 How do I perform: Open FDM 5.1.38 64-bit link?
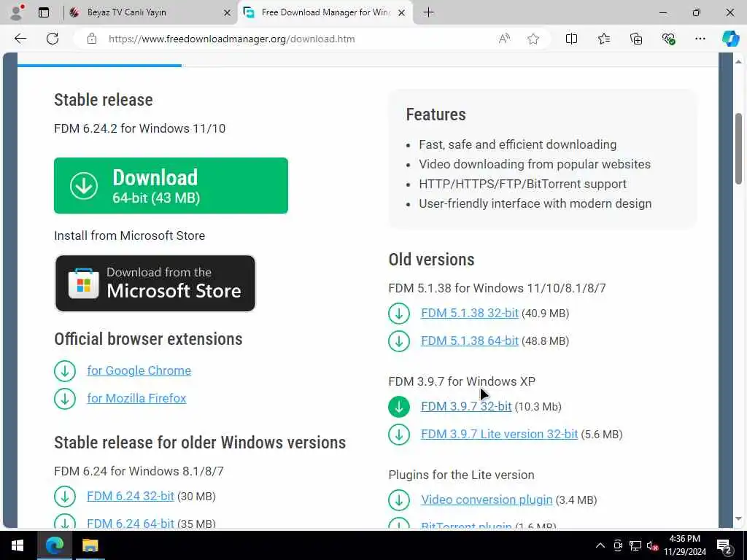point(470,341)
